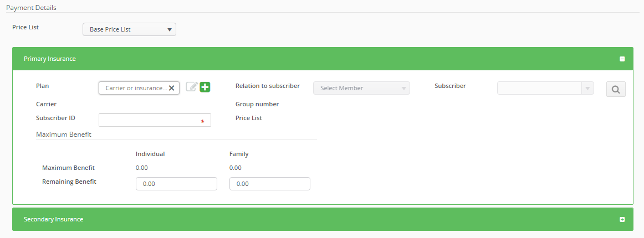644x238 pixels.
Task: Open the Subscriber dropdown
Action: click(545, 88)
